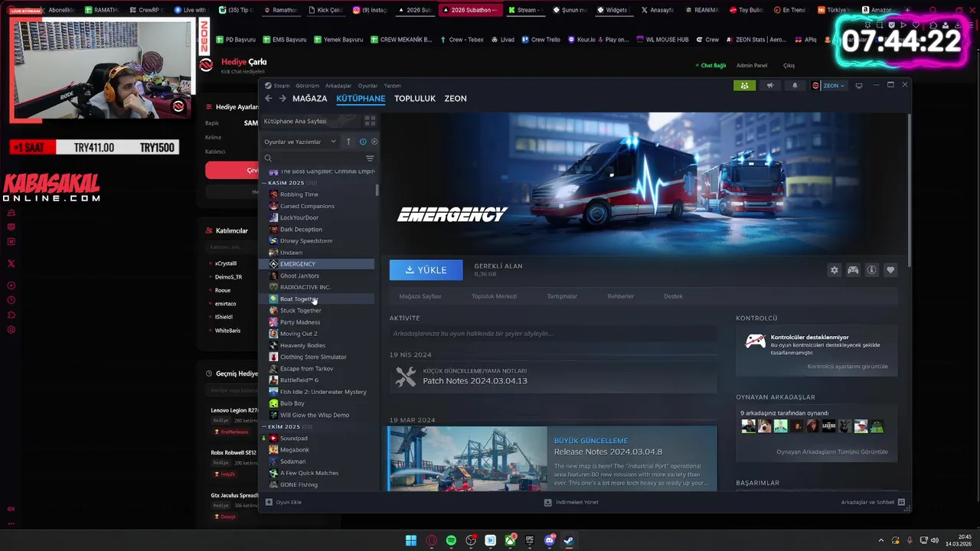
Task: Click the Steam icon in the taskbar
Action: tap(569, 540)
